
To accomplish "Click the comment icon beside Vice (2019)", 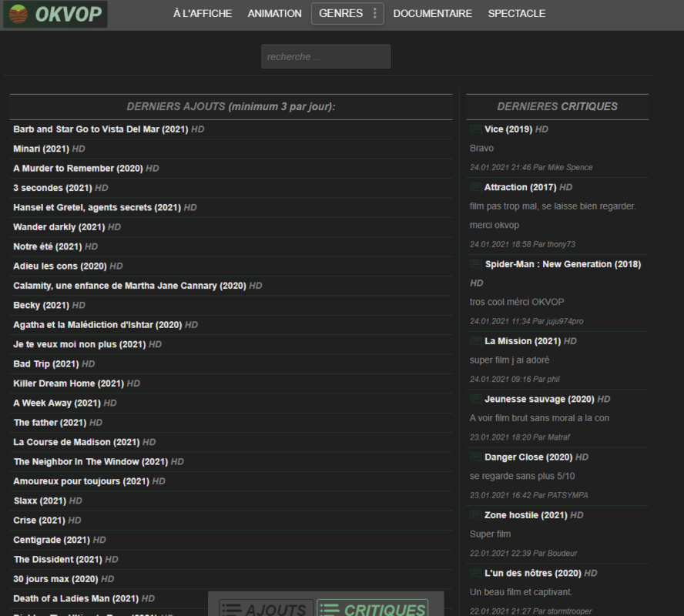I will pos(475,129).
